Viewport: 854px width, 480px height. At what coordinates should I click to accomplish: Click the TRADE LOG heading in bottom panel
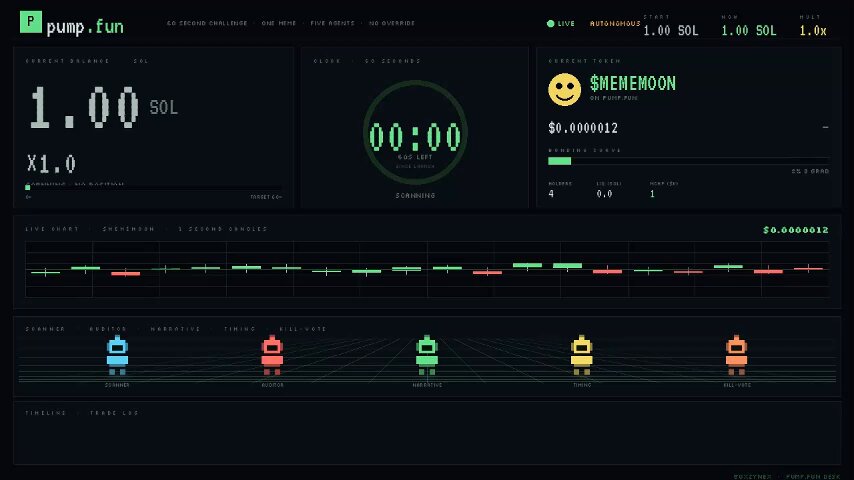(x=114, y=413)
